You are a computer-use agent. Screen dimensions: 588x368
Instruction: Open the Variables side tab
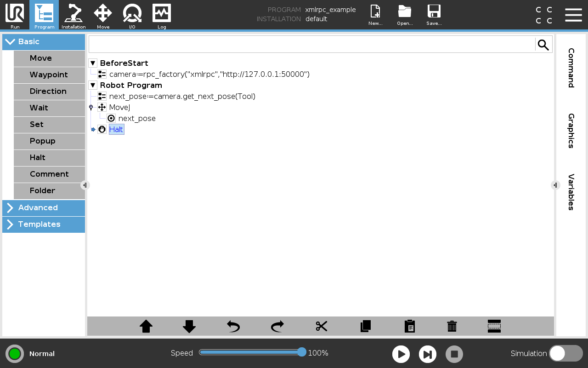pyautogui.click(x=571, y=192)
